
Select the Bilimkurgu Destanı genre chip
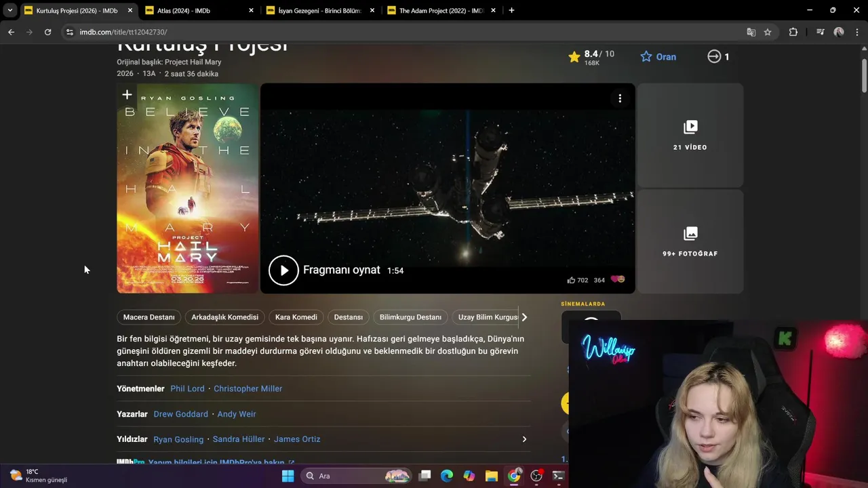coord(410,317)
